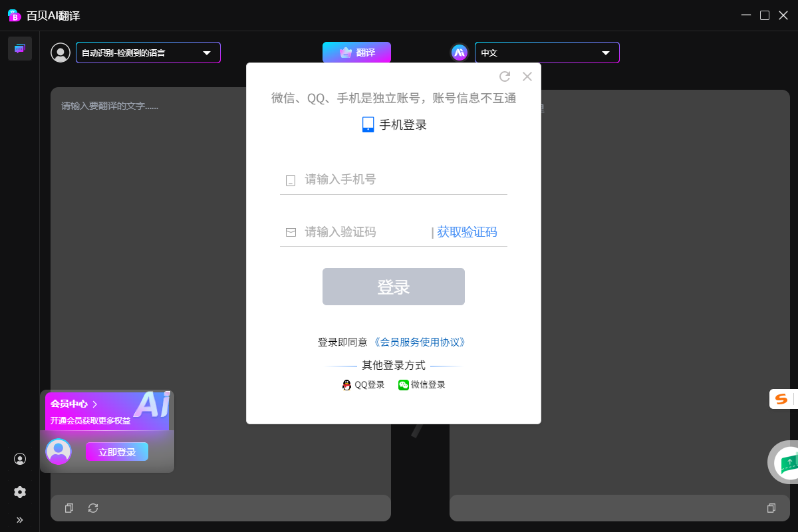Click 获取验证码 to request code

[x=467, y=232]
